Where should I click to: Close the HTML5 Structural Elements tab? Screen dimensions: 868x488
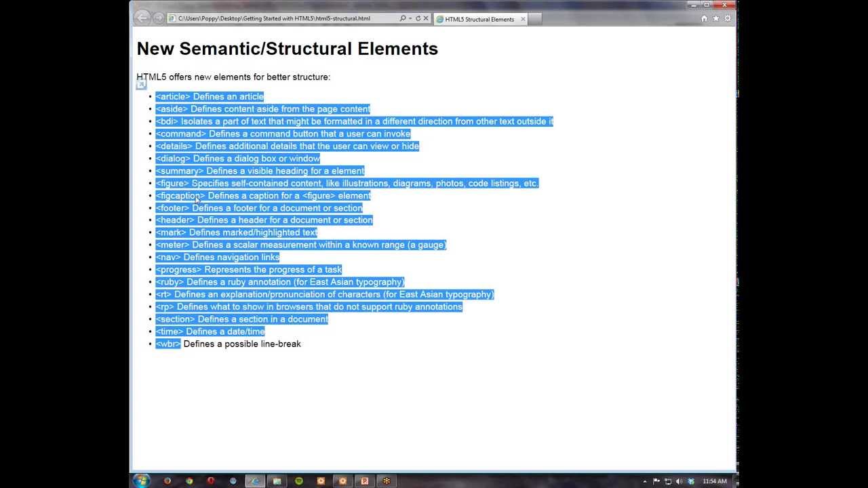(x=523, y=19)
